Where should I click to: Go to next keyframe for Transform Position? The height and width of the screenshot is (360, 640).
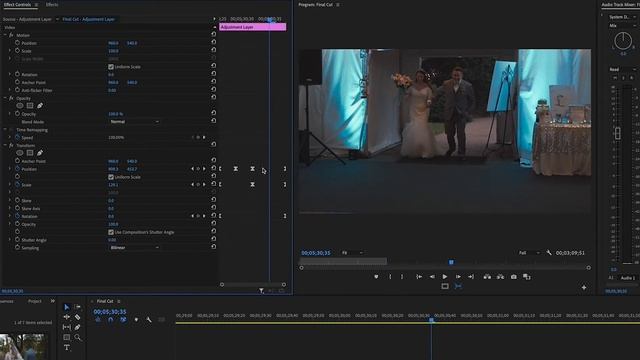(x=204, y=169)
